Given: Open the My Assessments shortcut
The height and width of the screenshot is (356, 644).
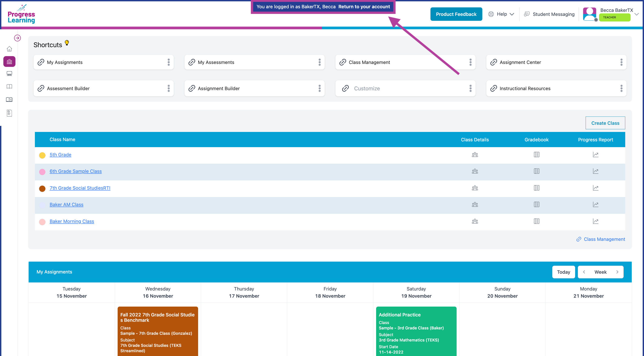Looking at the screenshot, I should [x=254, y=62].
